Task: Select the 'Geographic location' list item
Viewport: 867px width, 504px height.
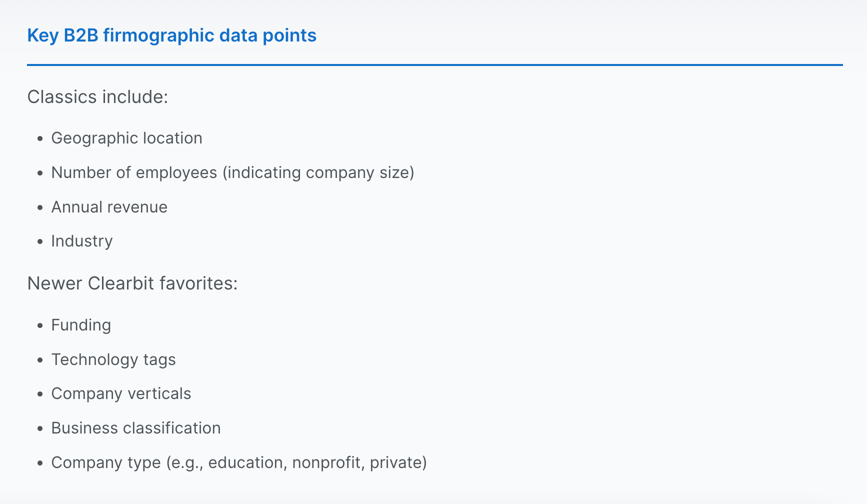Action: click(x=126, y=138)
